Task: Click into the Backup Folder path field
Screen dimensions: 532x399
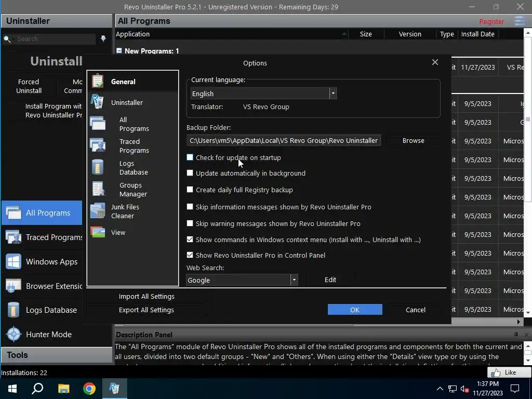Action: coord(284,140)
